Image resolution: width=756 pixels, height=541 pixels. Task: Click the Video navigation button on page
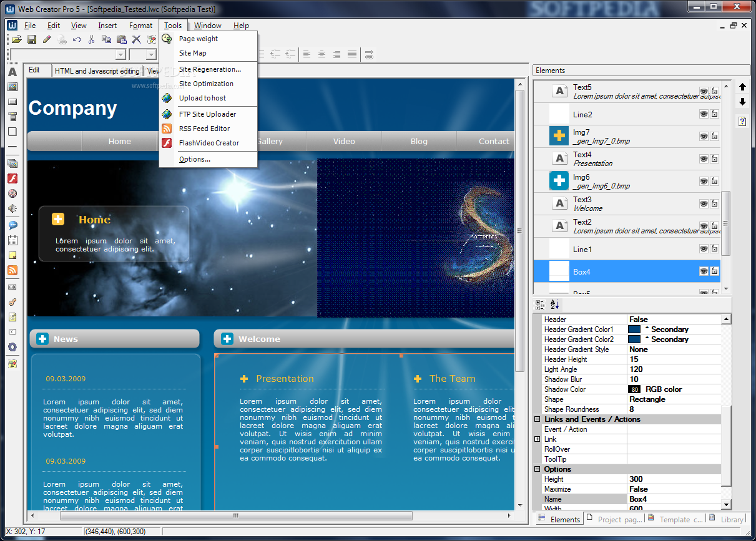[344, 142]
